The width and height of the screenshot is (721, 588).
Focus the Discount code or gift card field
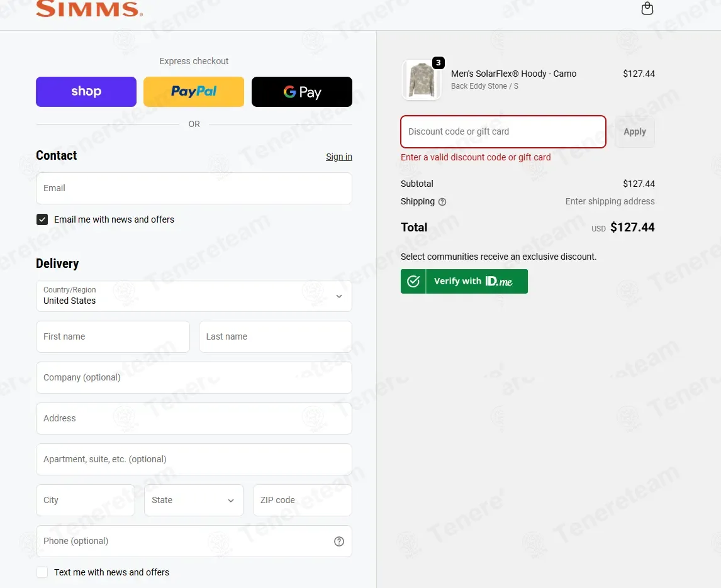click(x=503, y=131)
